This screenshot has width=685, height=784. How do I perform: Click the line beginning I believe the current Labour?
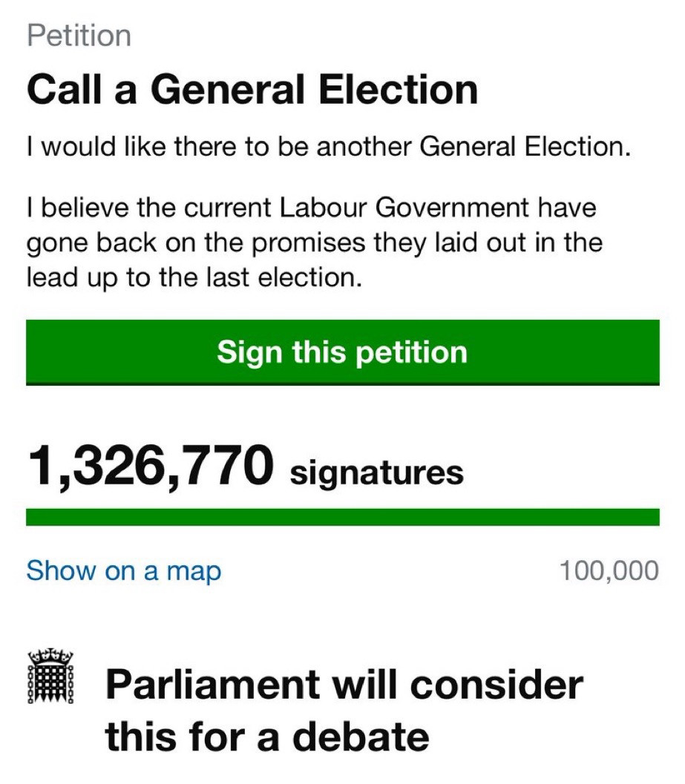click(311, 208)
